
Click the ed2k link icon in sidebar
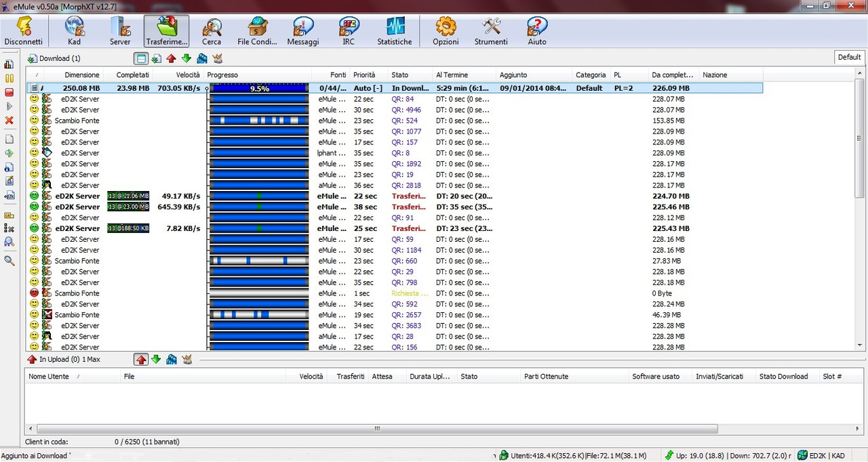coord(9,195)
